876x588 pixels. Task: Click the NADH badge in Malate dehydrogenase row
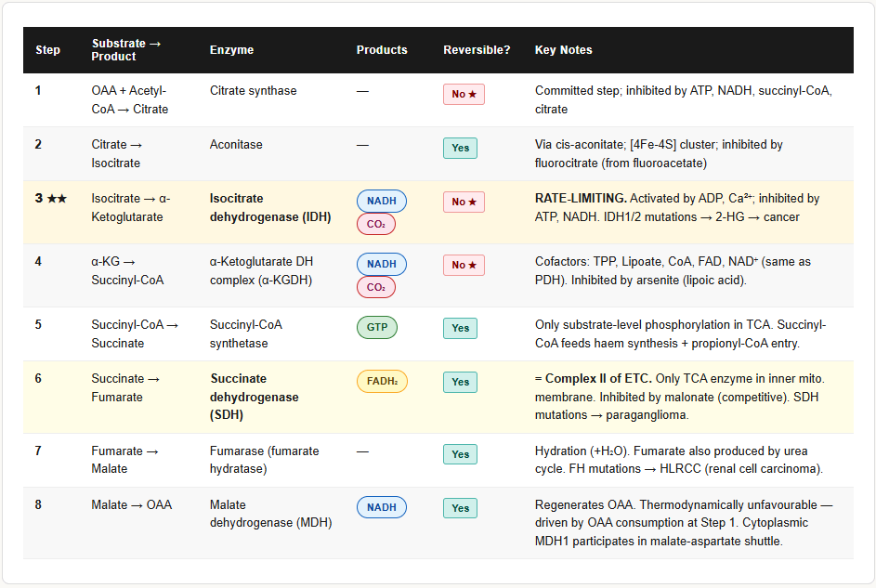pyautogui.click(x=381, y=508)
